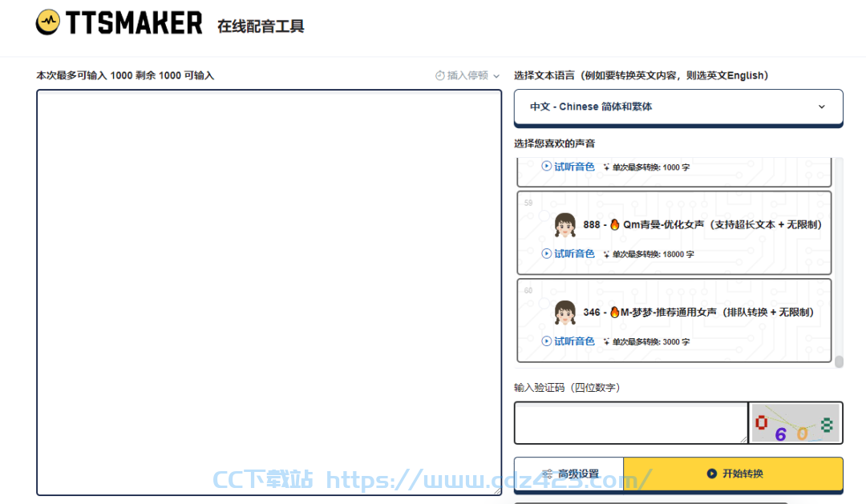Click the 在线配音工具 heading text
866x504 pixels.
point(261,26)
